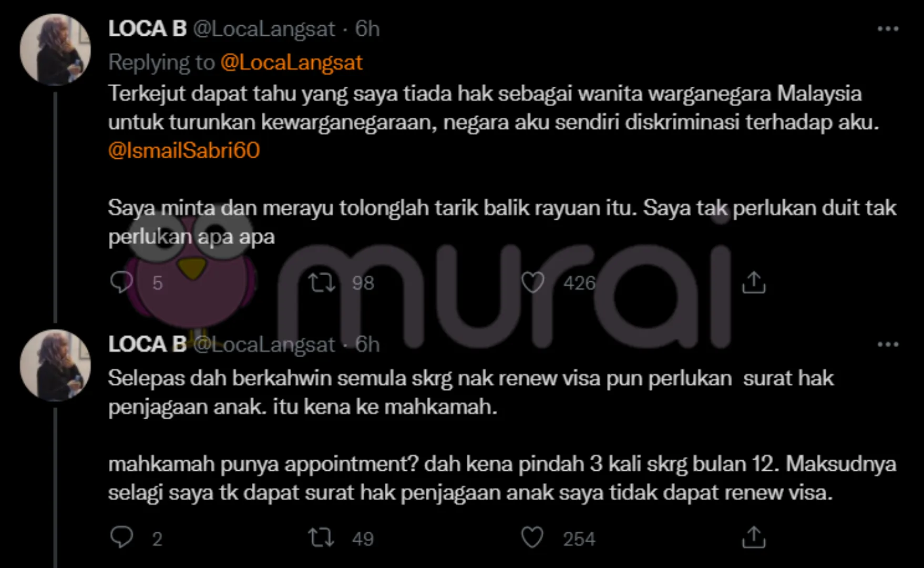The image size is (924, 568).
Task: Open LOCA B profile name on second tweet
Action: point(147,344)
